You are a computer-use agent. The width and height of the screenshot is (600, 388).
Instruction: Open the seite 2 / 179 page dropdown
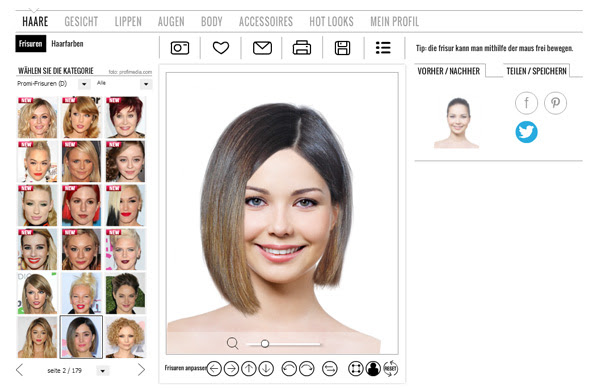tap(103, 371)
